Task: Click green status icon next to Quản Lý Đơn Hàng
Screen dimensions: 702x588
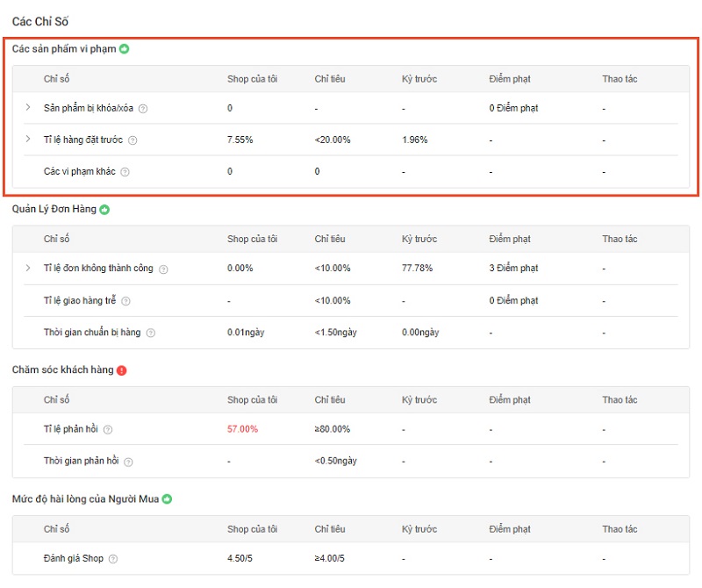Action: pos(104,210)
